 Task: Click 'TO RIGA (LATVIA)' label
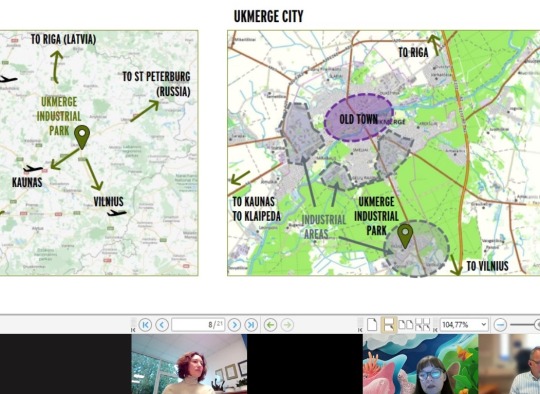pos(63,39)
